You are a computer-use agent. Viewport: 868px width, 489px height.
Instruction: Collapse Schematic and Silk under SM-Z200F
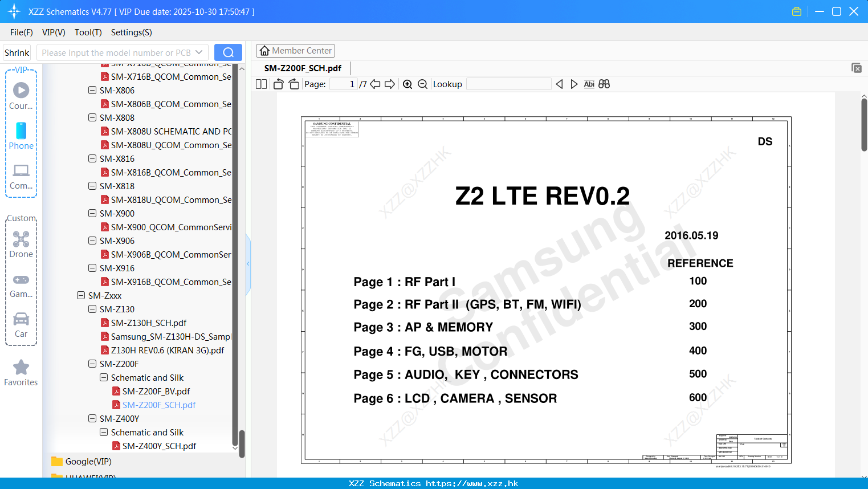tap(104, 377)
